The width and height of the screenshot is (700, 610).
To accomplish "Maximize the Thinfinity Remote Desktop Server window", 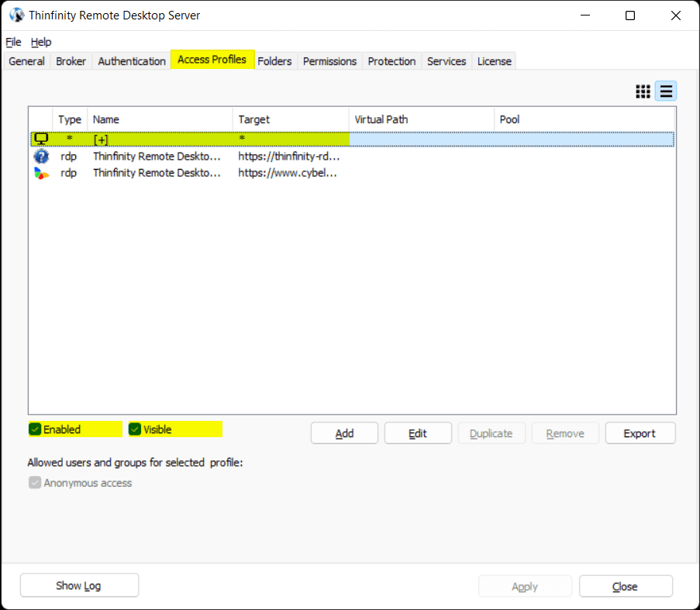I will coord(630,16).
